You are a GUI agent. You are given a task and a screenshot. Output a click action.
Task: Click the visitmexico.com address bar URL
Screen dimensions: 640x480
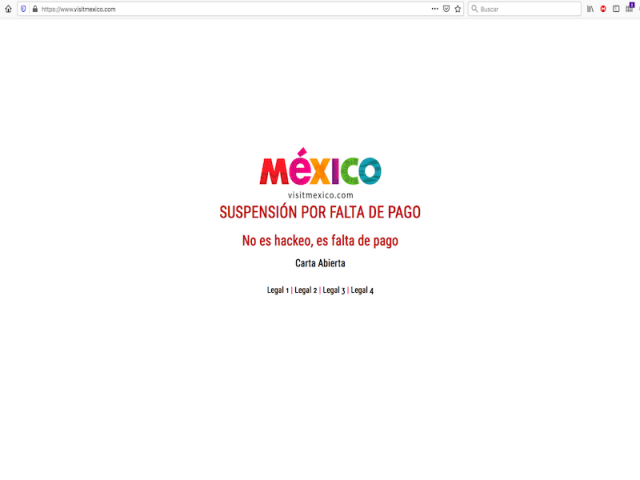pos(78,9)
